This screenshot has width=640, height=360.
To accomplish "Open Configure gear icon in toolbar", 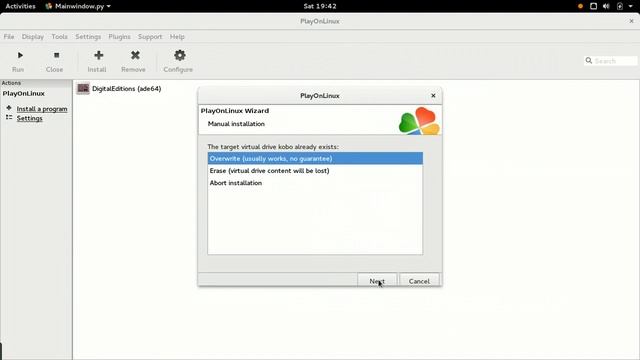I will pyautogui.click(x=180, y=55).
